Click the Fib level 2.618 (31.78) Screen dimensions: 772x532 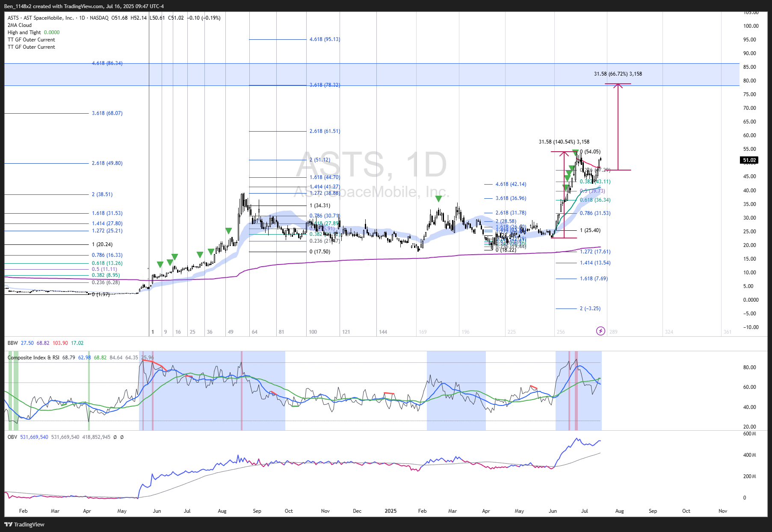pos(511,213)
